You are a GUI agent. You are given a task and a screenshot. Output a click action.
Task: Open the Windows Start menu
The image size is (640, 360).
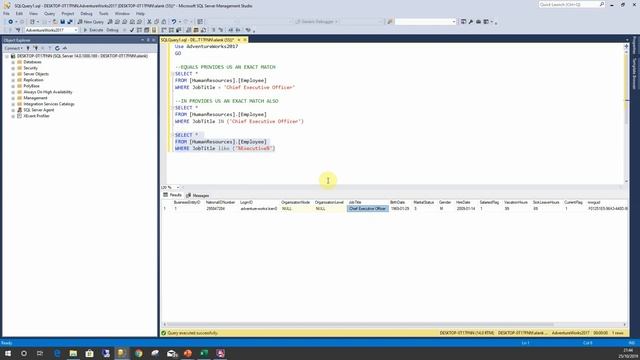tap(8, 353)
